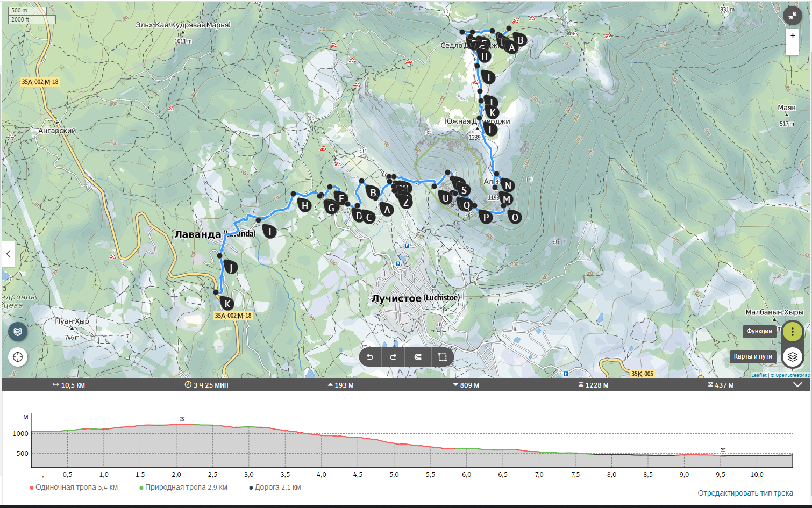Screen dimensions: 812x508
Task: Click the Пуан-Хыр peak label
Action: pyautogui.click(x=72, y=321)
